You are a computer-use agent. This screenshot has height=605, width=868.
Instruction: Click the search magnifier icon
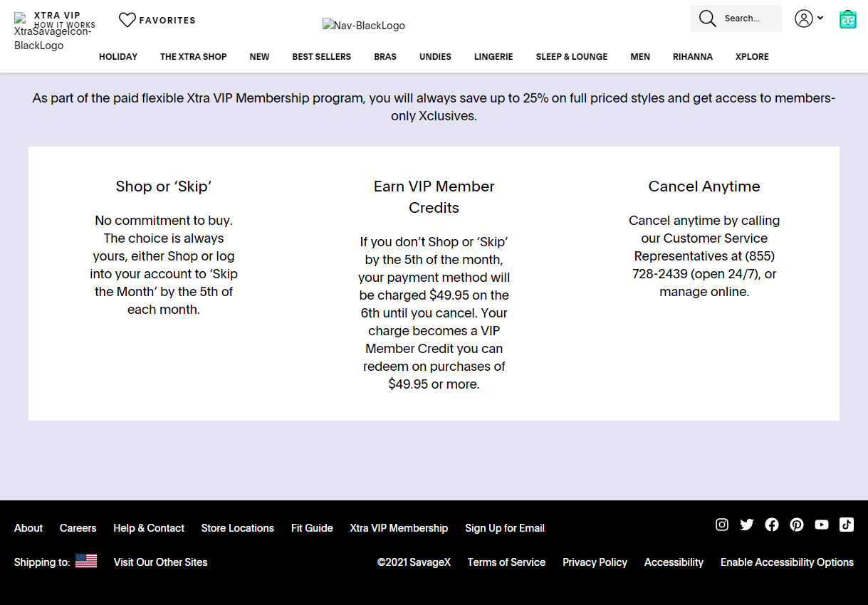(707, 19)
